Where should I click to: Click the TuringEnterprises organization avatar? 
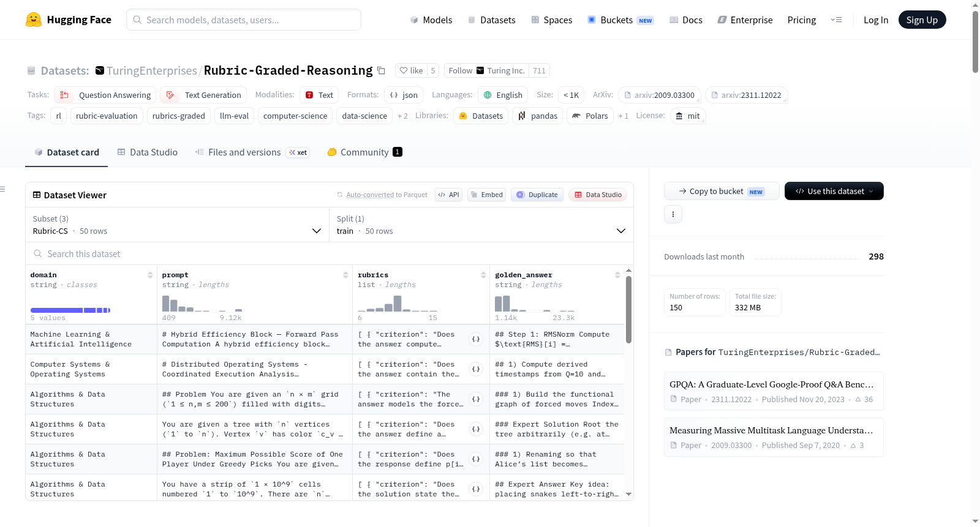tap(100, 70)
